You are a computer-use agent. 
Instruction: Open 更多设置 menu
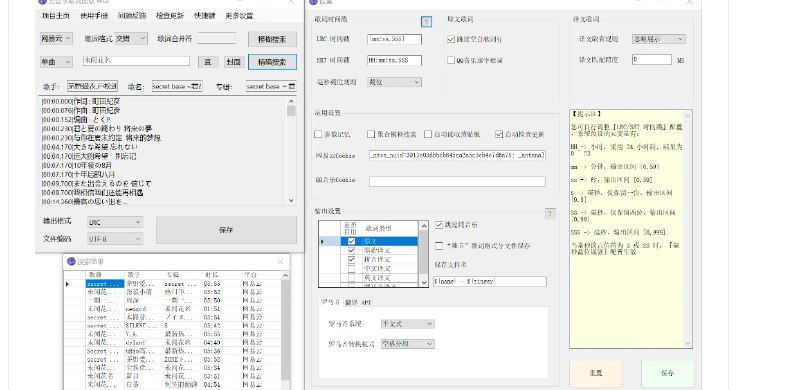click(239, 16)
